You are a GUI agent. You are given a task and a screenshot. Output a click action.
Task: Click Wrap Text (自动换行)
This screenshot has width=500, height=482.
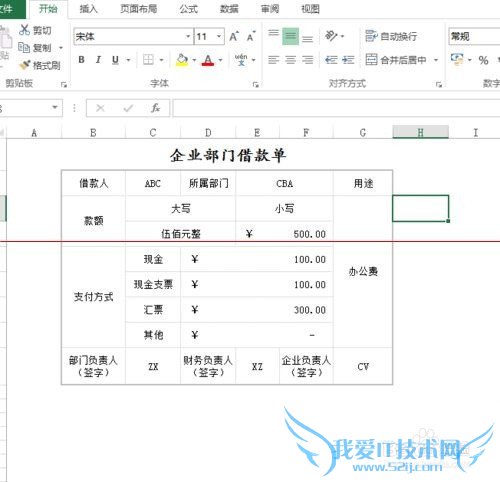pyautogui.click(x=391, y=36)
